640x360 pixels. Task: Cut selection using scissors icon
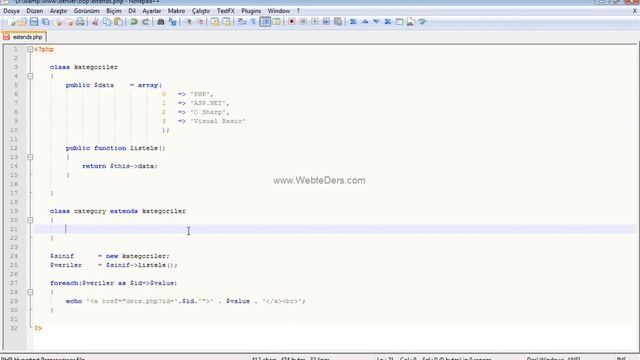95,22
